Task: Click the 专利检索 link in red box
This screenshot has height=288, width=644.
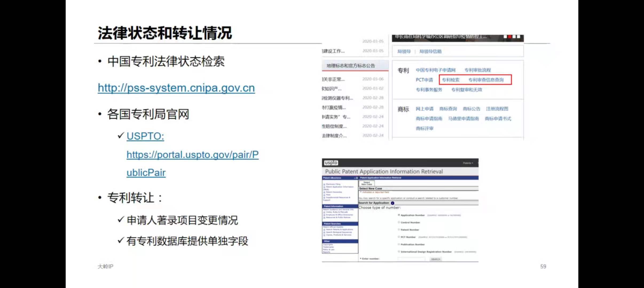Action: (x=451, y=80)
